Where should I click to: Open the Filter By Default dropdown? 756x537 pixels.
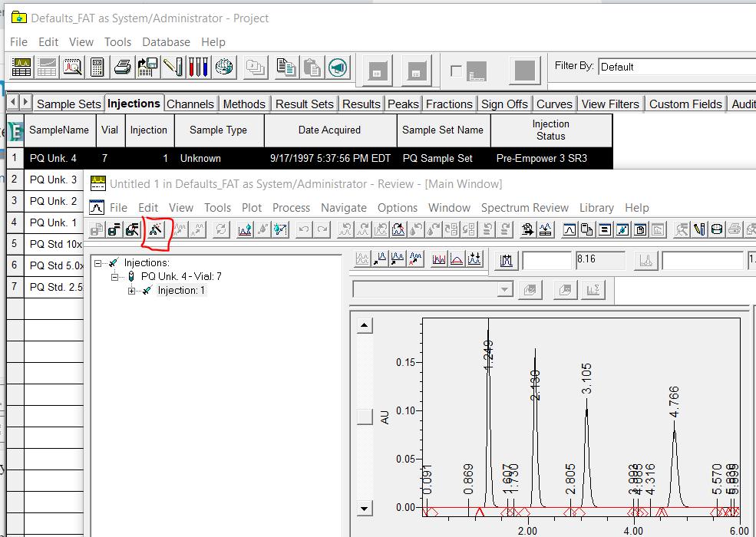point(675,67)
